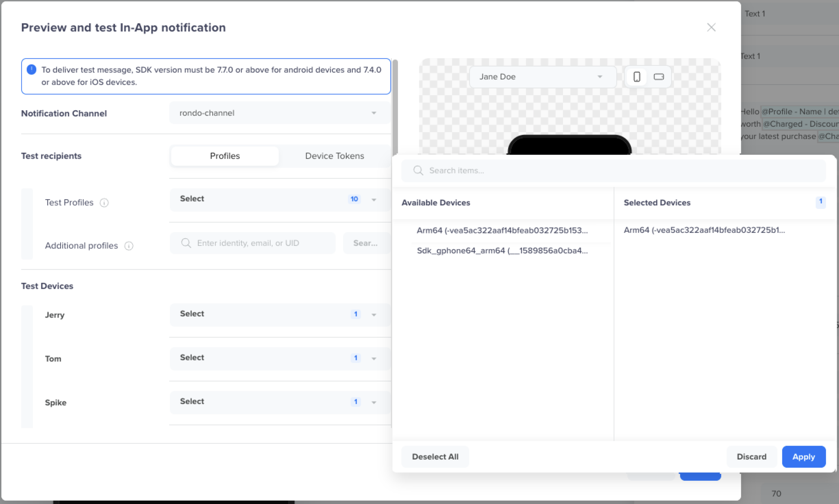Close the preview and test dialog
This screenshot has height=504, width=839.
point(711,27)
